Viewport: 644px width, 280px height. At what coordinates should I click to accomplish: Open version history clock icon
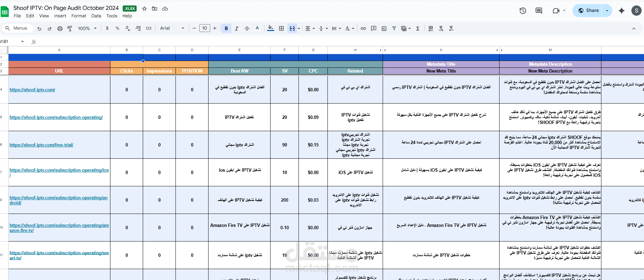(x=523, y=11)
